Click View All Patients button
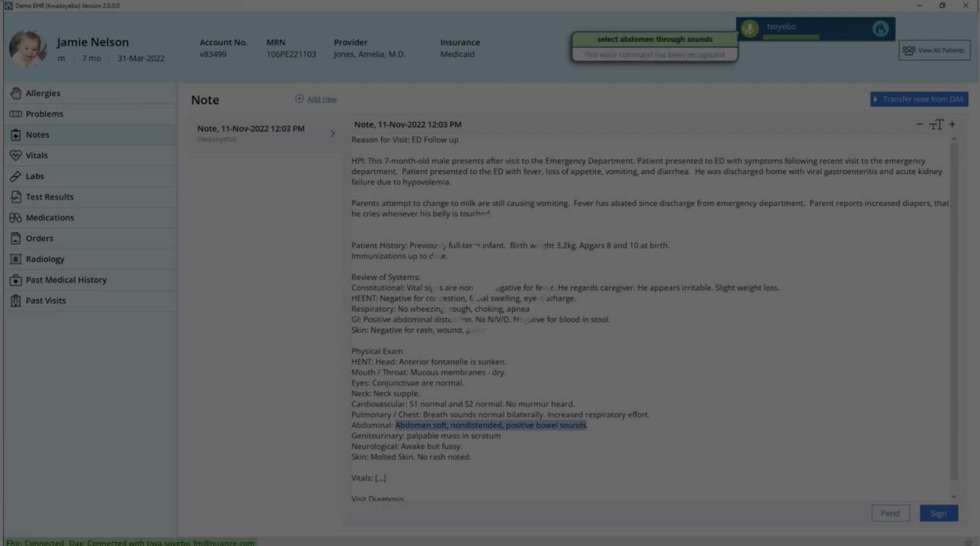The width and height of the screenshot is (980, 546). pyautogui.click(x=934, y=50)
